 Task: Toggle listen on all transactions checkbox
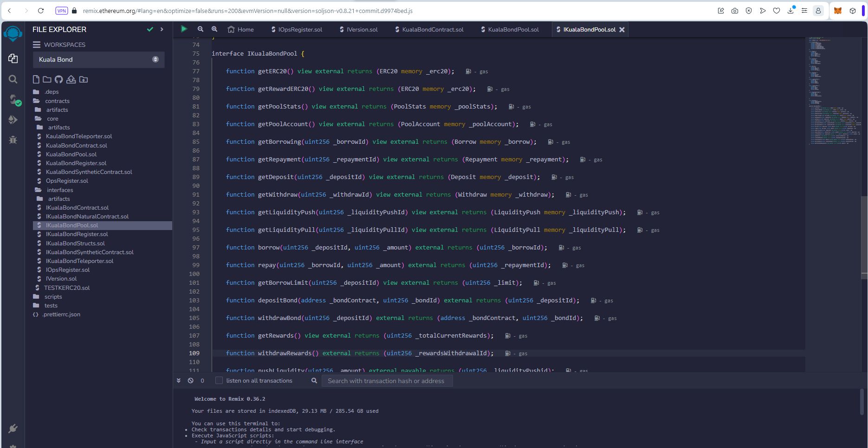tap(219, 380)
